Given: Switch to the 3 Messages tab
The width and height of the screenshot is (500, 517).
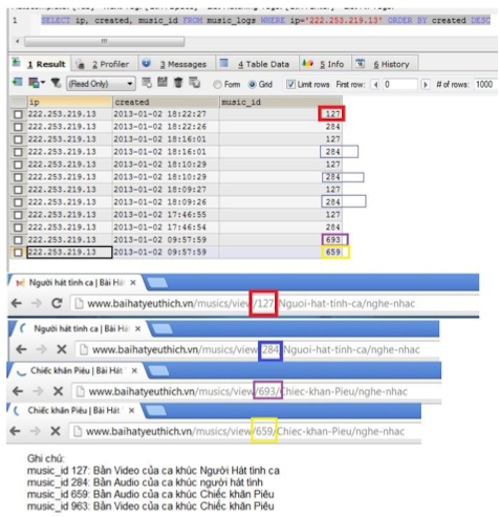Looking at the screenshot, I should coord(177,64).
